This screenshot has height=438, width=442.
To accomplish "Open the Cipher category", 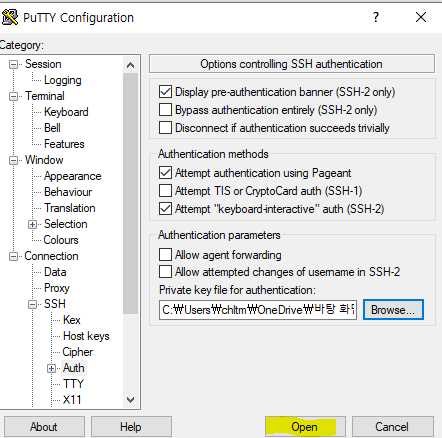I will click(78, 352).
